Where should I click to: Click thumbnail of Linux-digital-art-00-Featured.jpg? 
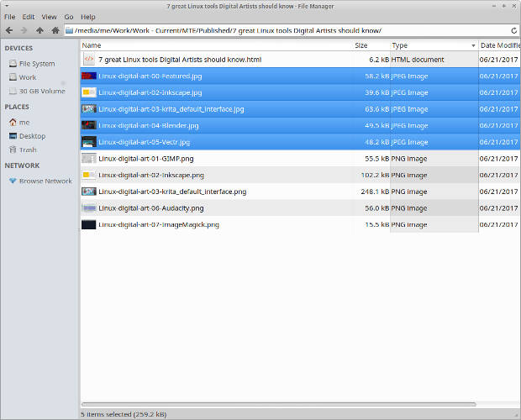tap(89, 76)
